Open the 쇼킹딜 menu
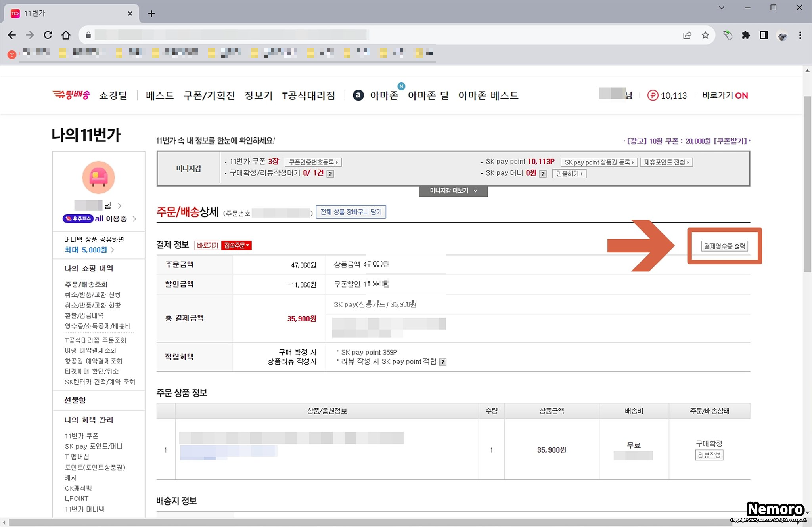Screen dimensions: 812x527 (x=113, y=95)
